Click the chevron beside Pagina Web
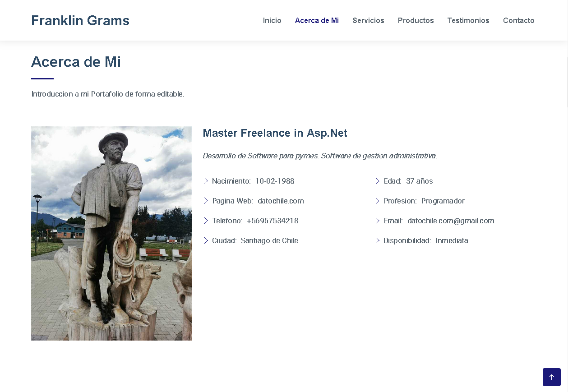 click(206, 201)
